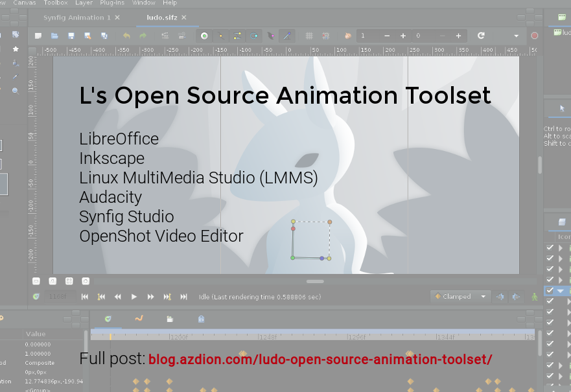Open the toolbar overflow dropdown arrow

pos(516,36)
